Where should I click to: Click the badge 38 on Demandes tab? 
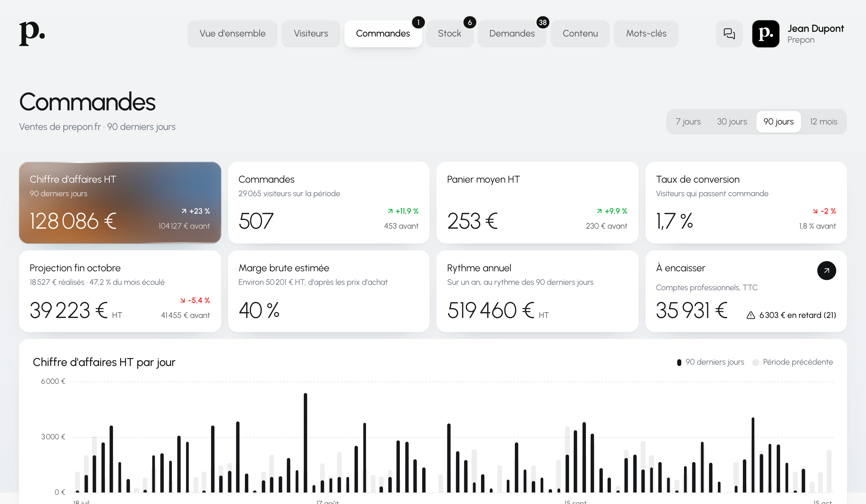click(x=543, y=22)
